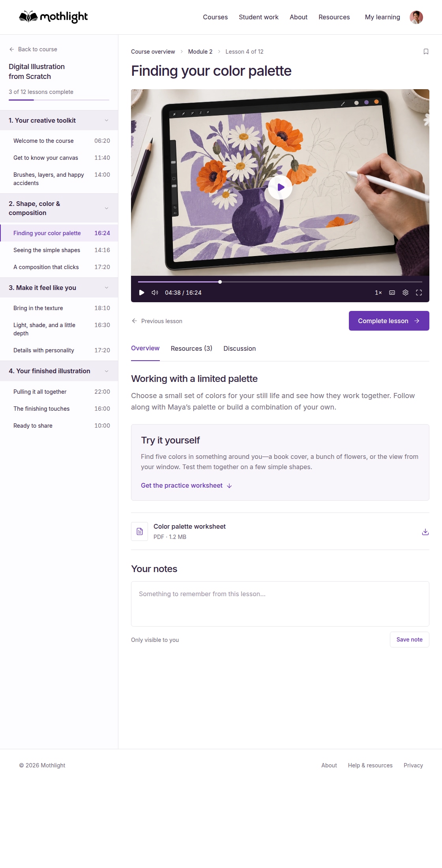This screenshot has width=442, height=868.
Task: Bookmark this lesson
Action: (426, 52)
